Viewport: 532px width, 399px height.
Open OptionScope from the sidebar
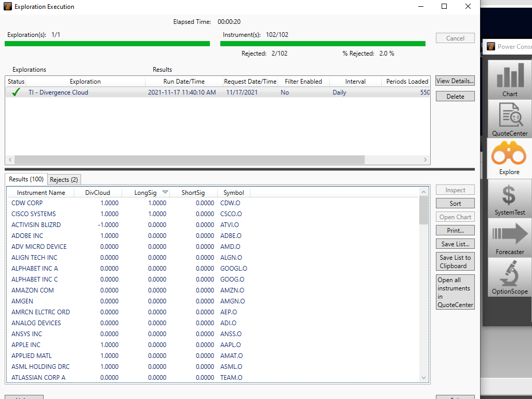509,277
